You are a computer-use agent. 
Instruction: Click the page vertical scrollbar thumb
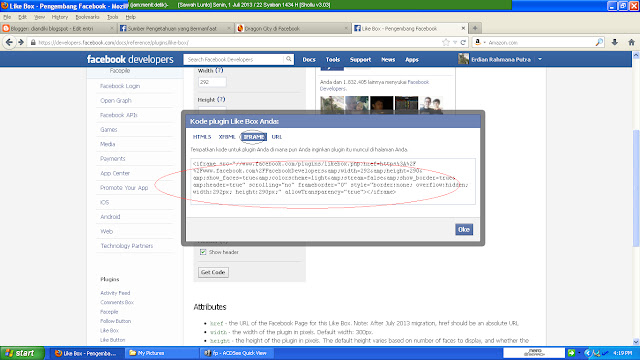(x=636, y=188)
